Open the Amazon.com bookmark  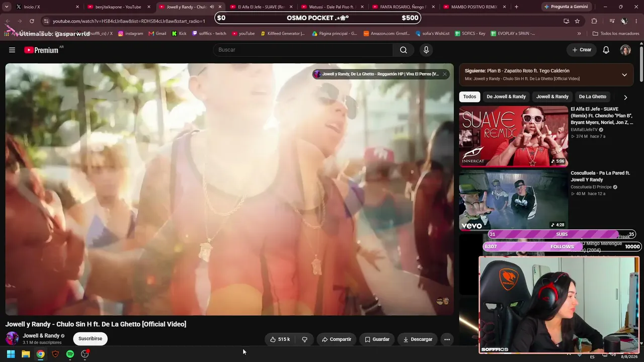pos(386,34)
